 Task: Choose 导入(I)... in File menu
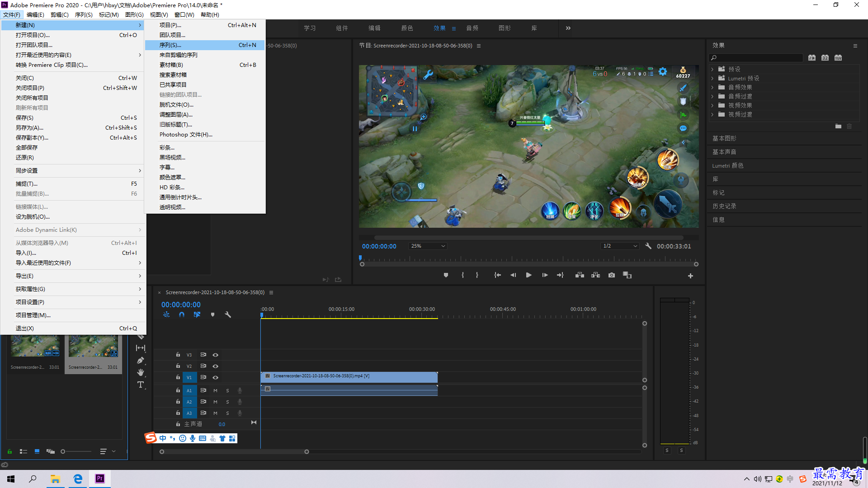pos(73,253)
